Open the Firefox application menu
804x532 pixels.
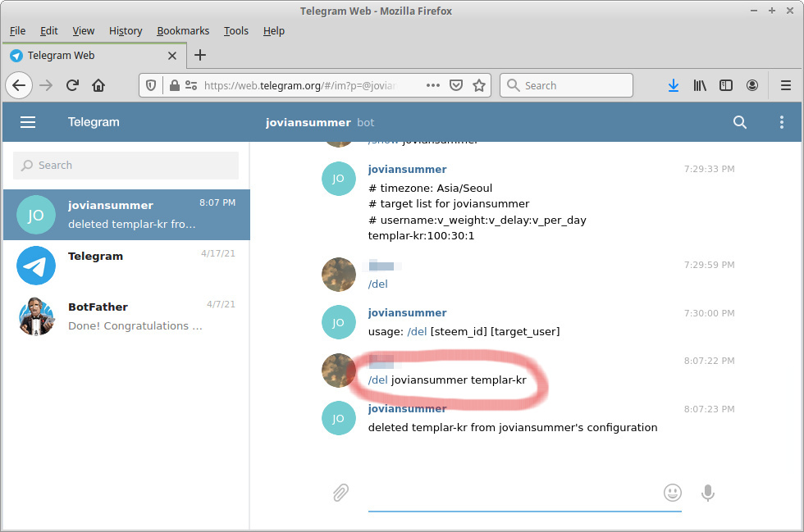(786, 85)
